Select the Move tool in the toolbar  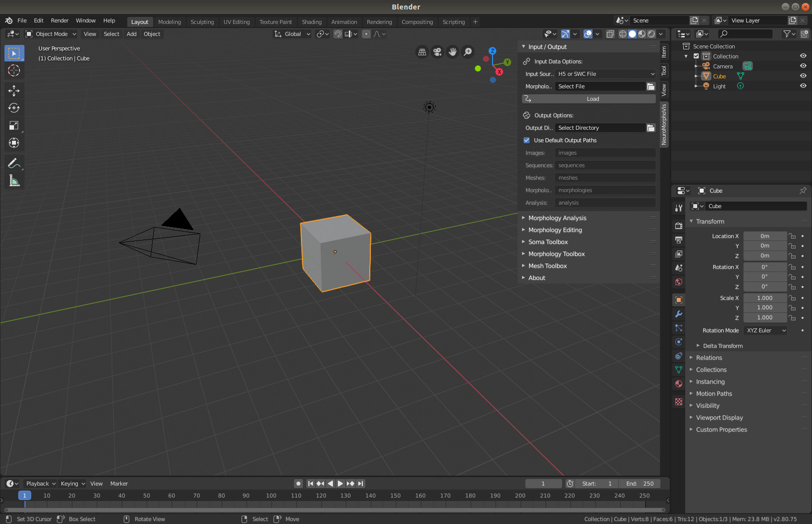click(x=14, y=90)
